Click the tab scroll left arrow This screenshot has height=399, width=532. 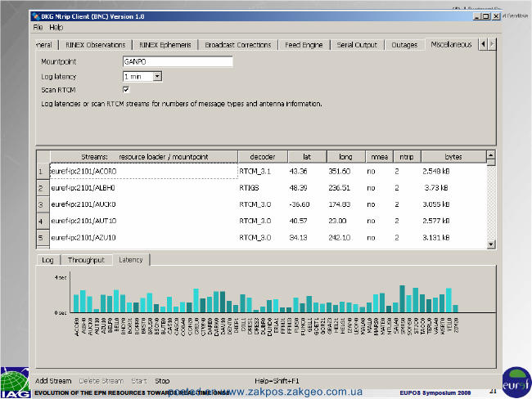tap(483, 44)
